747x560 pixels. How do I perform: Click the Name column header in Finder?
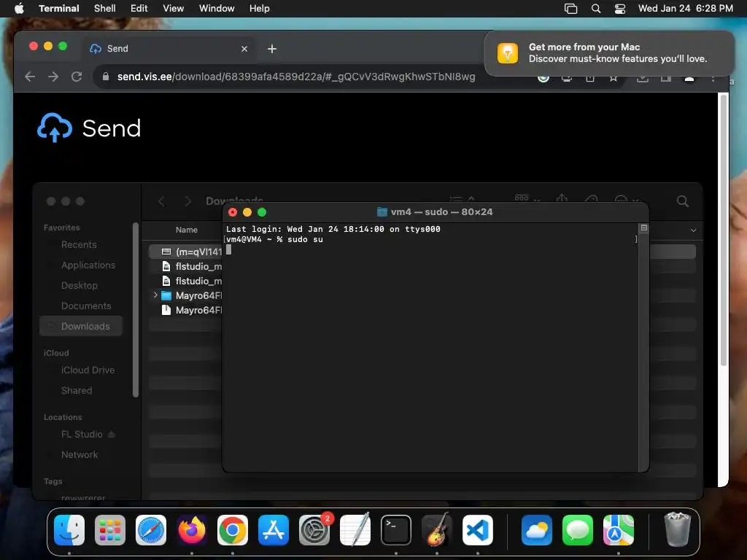[x=186, y=230]
